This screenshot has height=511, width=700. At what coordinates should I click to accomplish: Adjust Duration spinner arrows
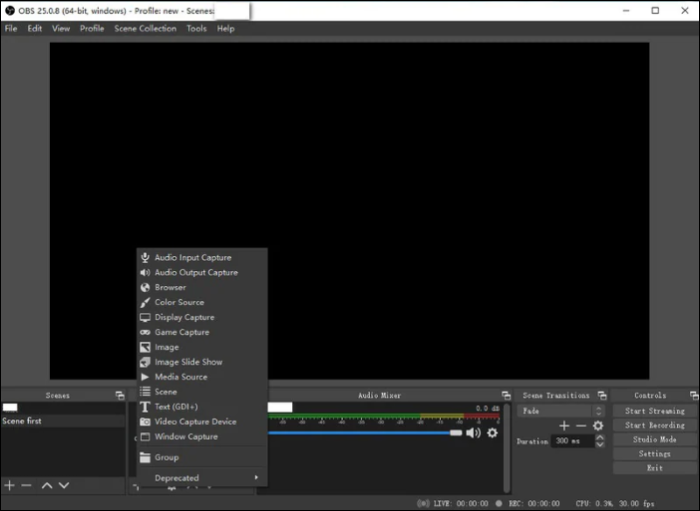598,441
